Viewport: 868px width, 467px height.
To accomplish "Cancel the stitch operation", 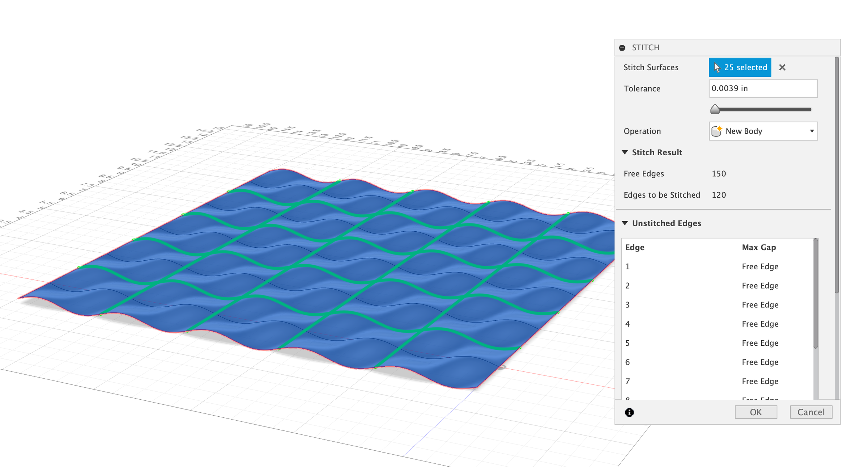I will [811, 412].
